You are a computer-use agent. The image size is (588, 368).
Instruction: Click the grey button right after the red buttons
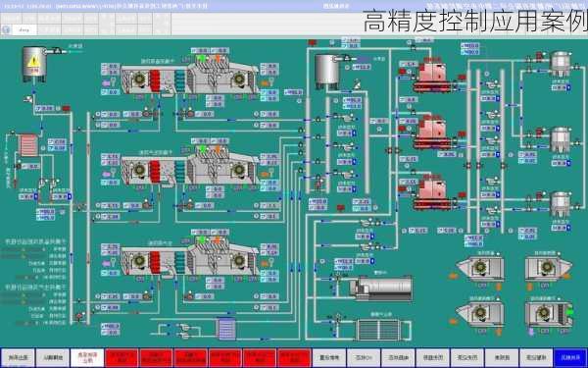coord(328,358)
